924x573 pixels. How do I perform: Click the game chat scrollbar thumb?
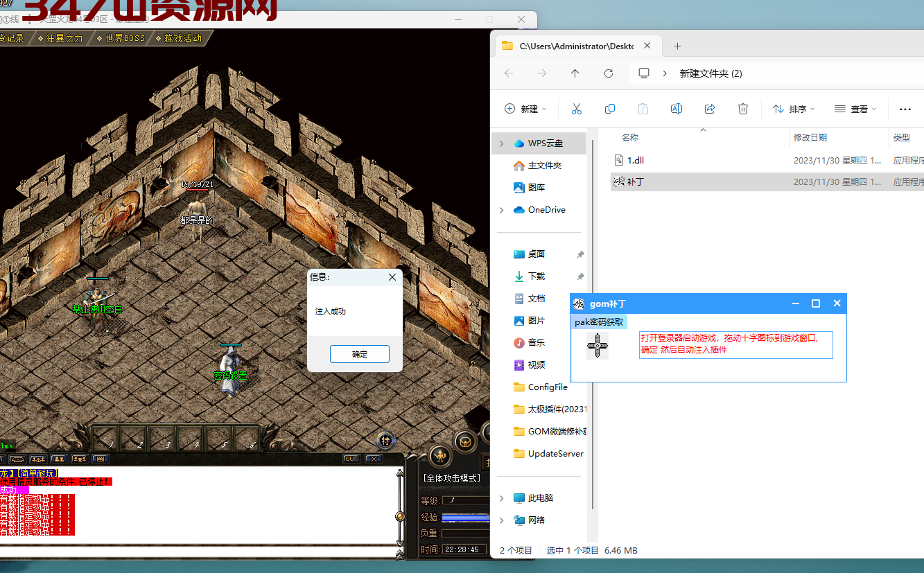(399, 516)
